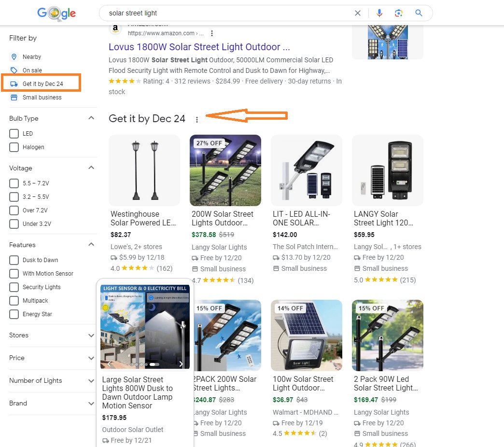Select the Nearby filter
Screen dimensions: 504x447
pyautogui.click(x=32, y=57)
